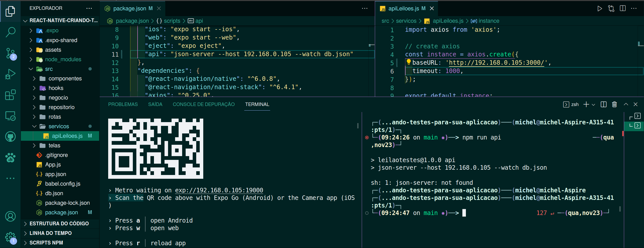Split the terminal panel
Image resolution: width=644 pixels, height=248 pixels.
point(603,104)
